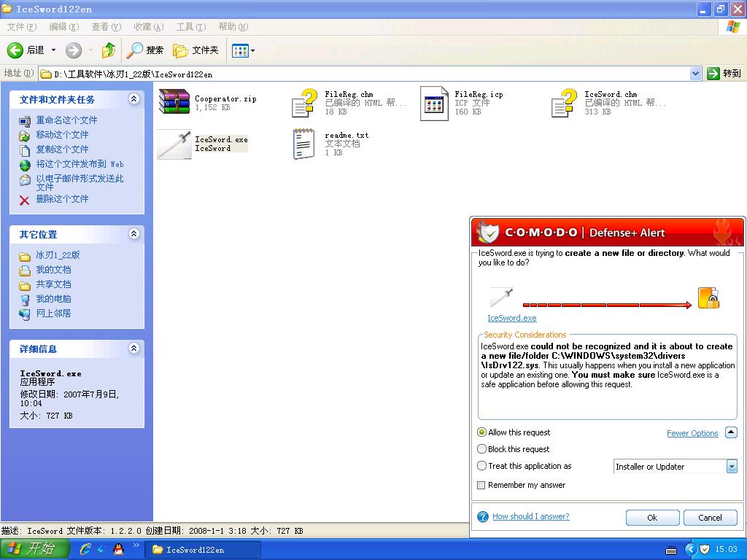This screenshot has height=560, width=747.
Task: Click the protected folder lock icon
Action: coord(708,298)
